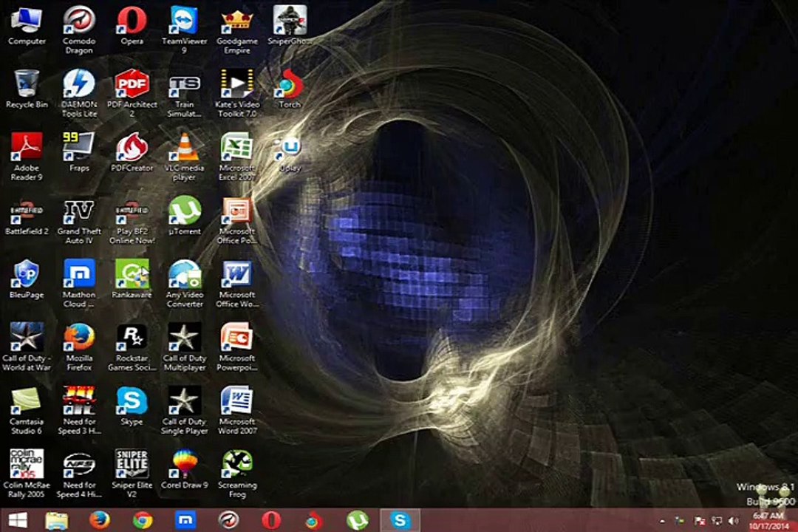Select Call of Duty World at War icon
Screen dimensions: 798x532
(27, 347)
